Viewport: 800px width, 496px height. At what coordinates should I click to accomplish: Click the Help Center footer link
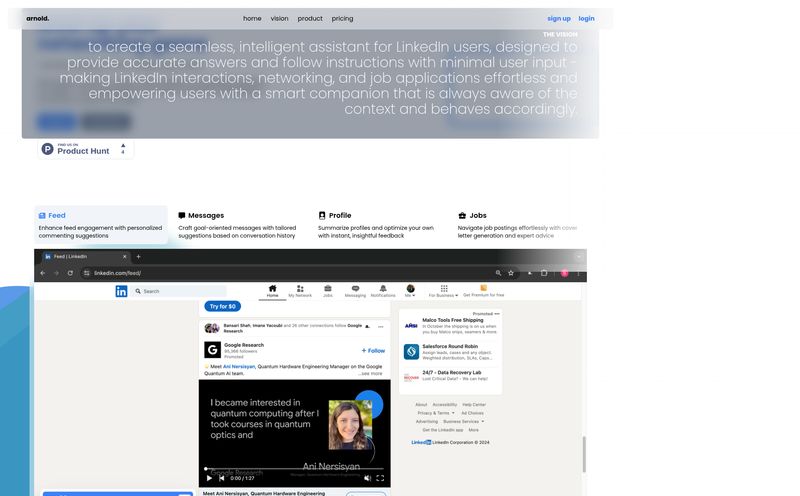click(x=474, y=405)
